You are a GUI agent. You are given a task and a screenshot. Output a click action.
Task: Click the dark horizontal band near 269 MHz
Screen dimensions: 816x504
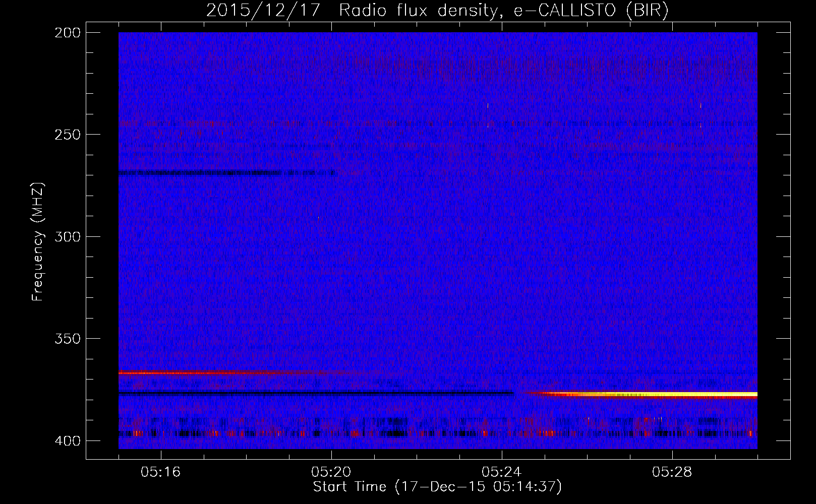point(227,173)
